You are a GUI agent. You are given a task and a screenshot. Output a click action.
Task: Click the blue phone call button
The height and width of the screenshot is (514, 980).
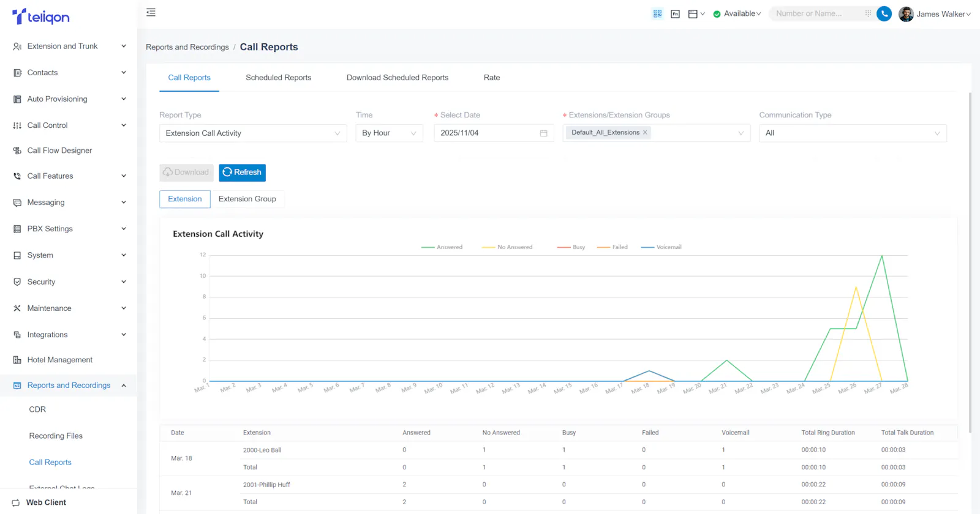[884, 13]
